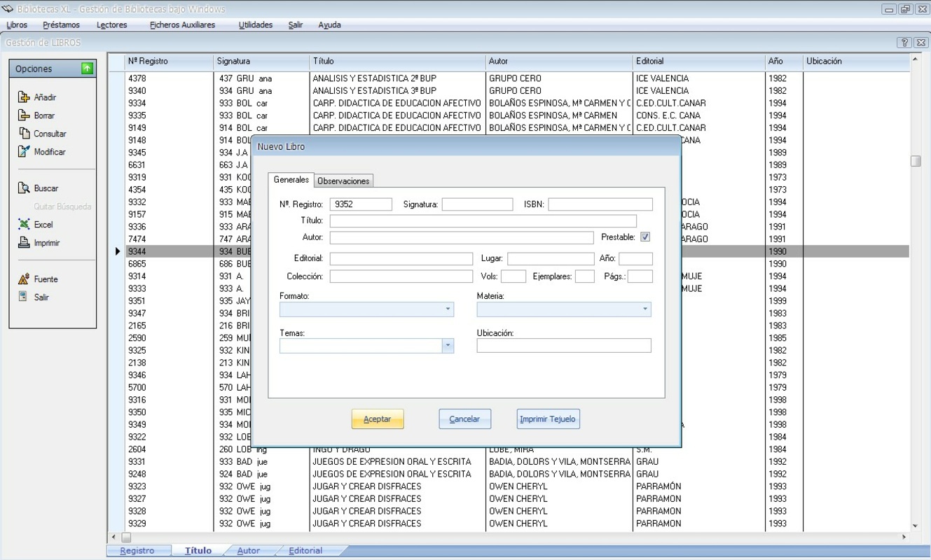Click the Cancelar button
The width and height of the screenshot is (931, 560).
click(x=464, y=419)
